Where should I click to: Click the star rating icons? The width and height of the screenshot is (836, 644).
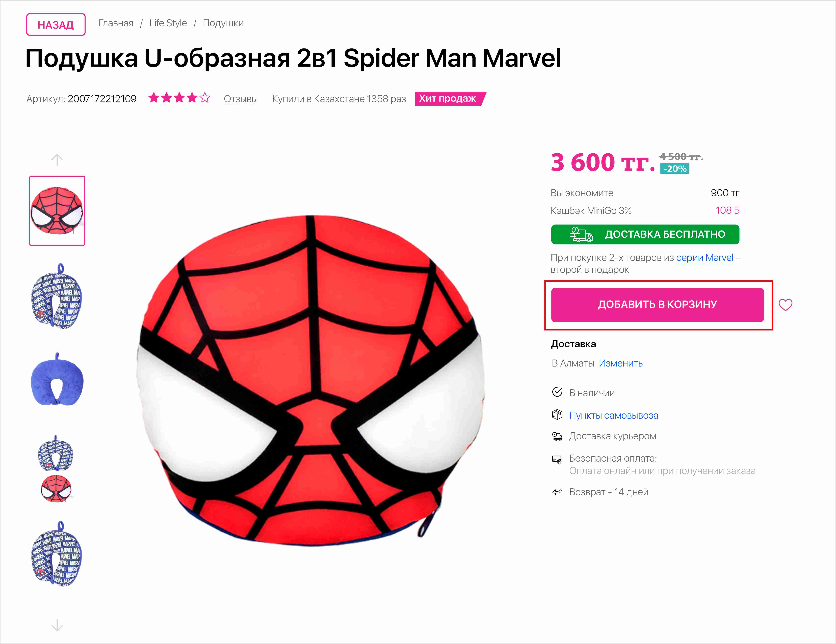tap(179, 98)
